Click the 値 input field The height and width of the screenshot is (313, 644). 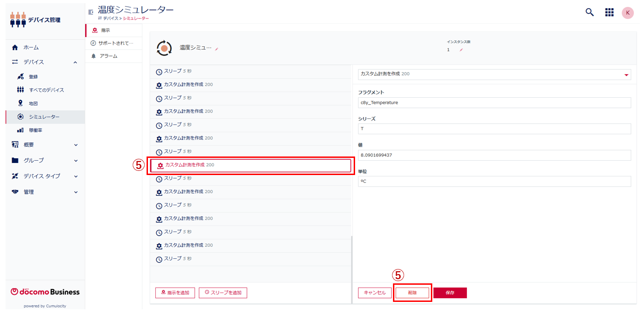494,155
